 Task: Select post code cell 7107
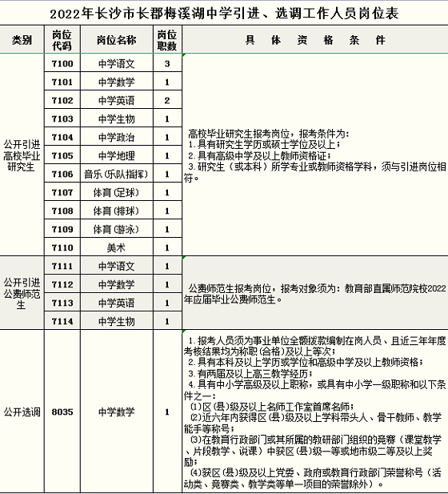point(62,192)
